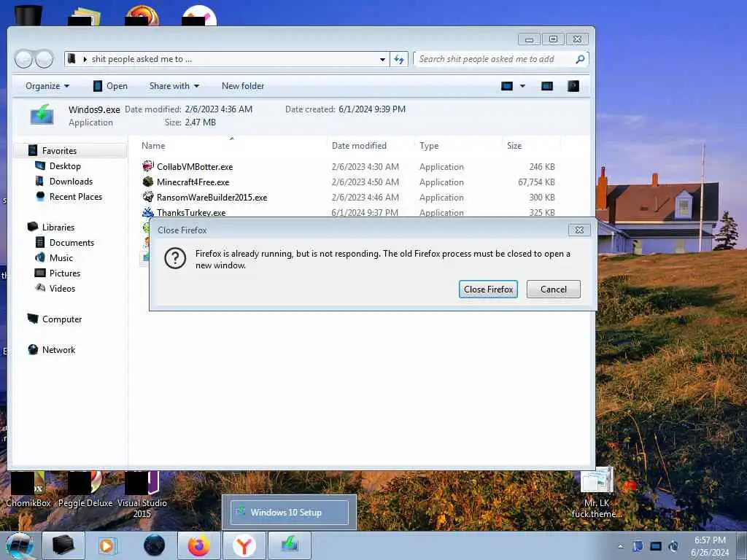747x560 pixels.
Task: Click the ChomikBox desktop shortcut
Action: pyautogui.click(x=28, y=489)
